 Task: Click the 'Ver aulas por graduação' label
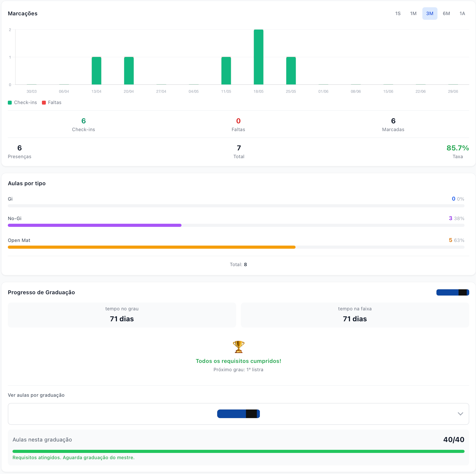click(x=36, y=395)
